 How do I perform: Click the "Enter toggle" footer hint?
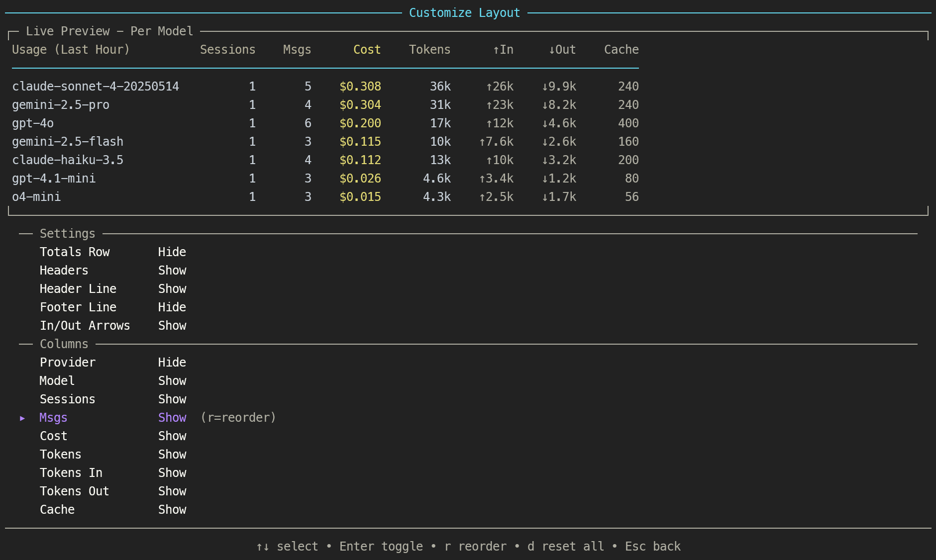381,547
